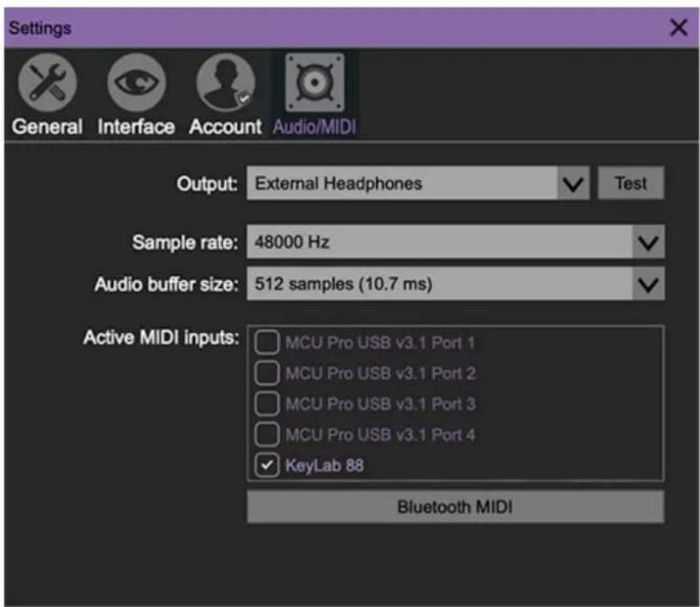The height and width of the screenshot is (607, 700).
Task: Click the Sample rate label
Action: click(185, 242)
